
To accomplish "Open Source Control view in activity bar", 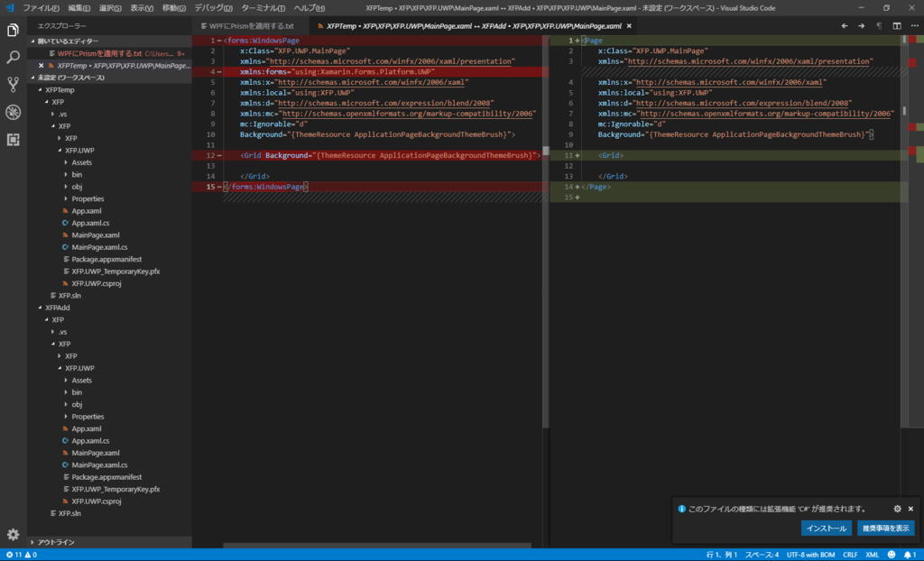I will click(x=13, y=84).
